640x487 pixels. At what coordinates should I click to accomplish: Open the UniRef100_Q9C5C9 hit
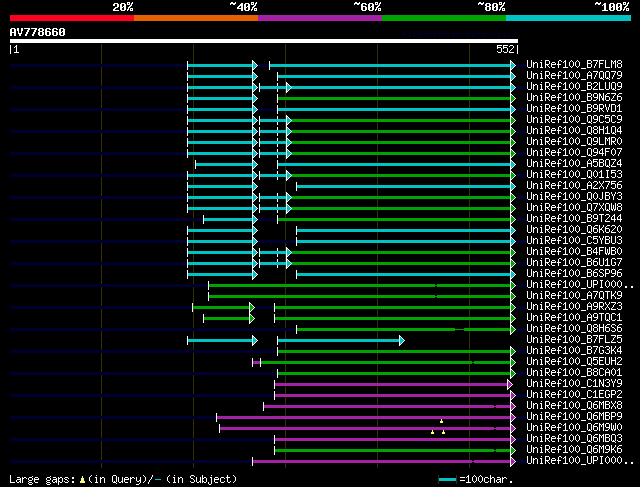(574, 119)
